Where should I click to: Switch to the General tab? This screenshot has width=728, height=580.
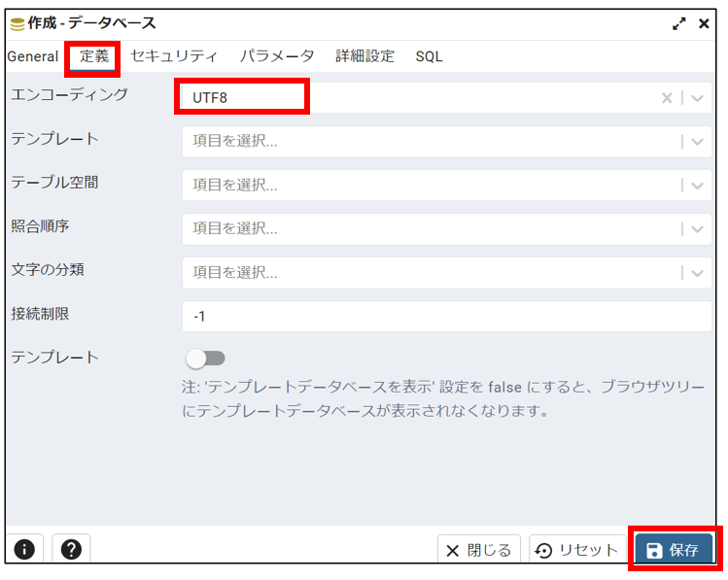(32, 56)
